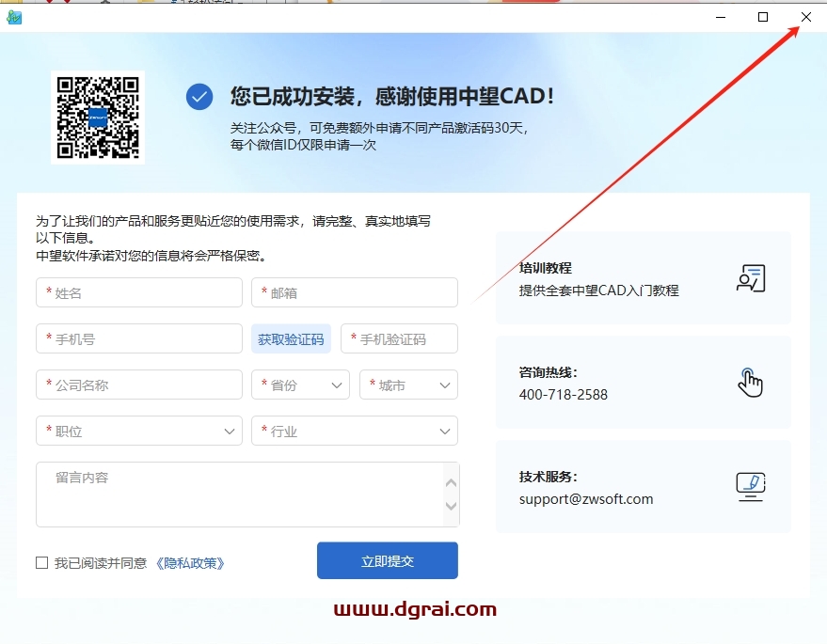Screen dimensions: 827x644
Task: Open the 行业 industry dropdown
Action: pyautogui.click(x=355, y=432)
